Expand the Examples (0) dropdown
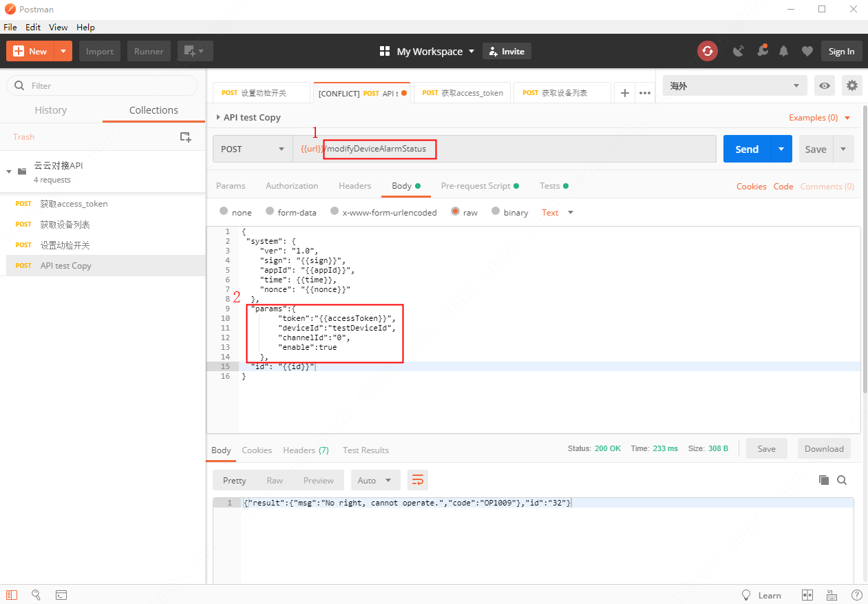The height and width of the screenshot is (604, 868). coord(820,118)
